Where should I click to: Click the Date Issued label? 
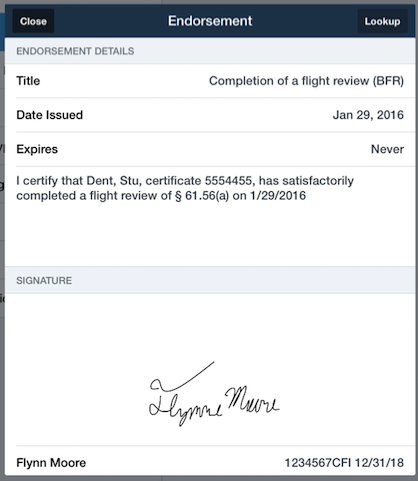pos(50,115)
